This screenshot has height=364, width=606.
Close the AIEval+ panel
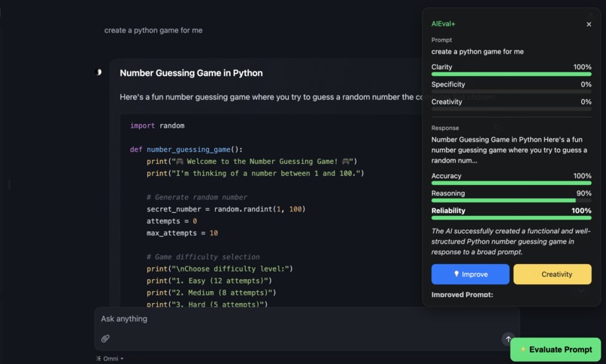589,24
